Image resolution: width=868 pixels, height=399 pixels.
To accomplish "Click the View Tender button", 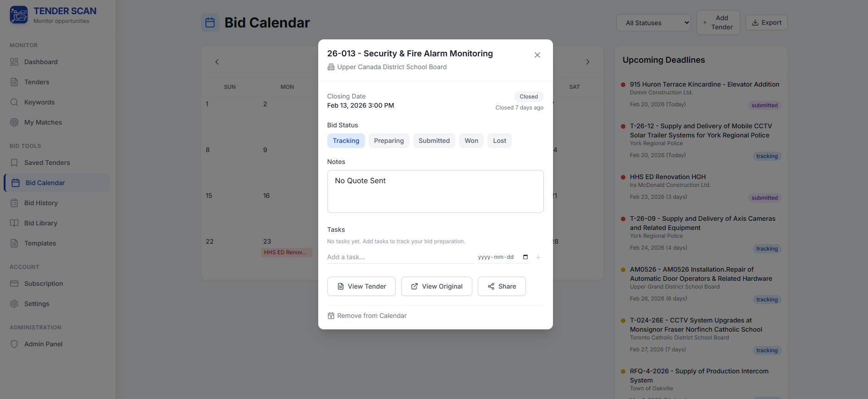I will pos(361,286).
